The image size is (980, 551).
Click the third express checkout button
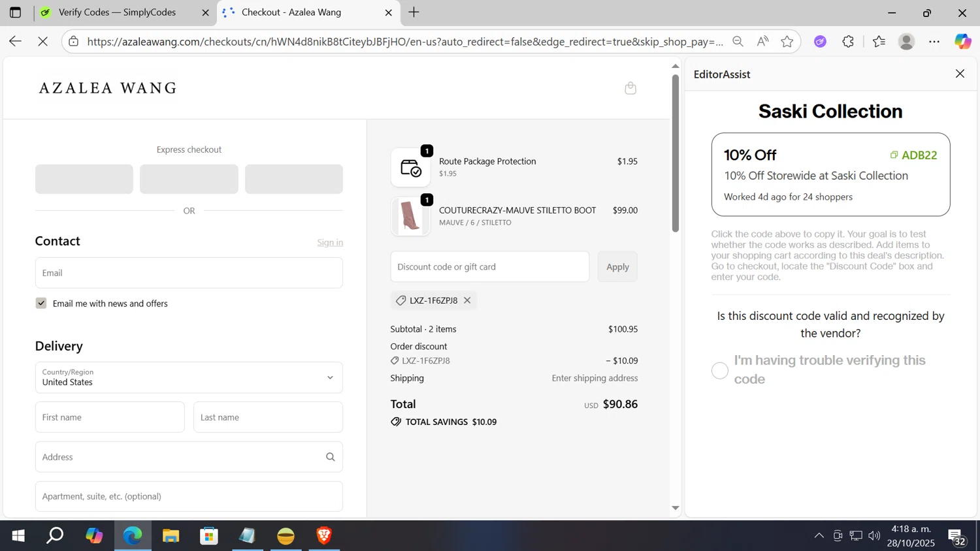pos(294,179)
